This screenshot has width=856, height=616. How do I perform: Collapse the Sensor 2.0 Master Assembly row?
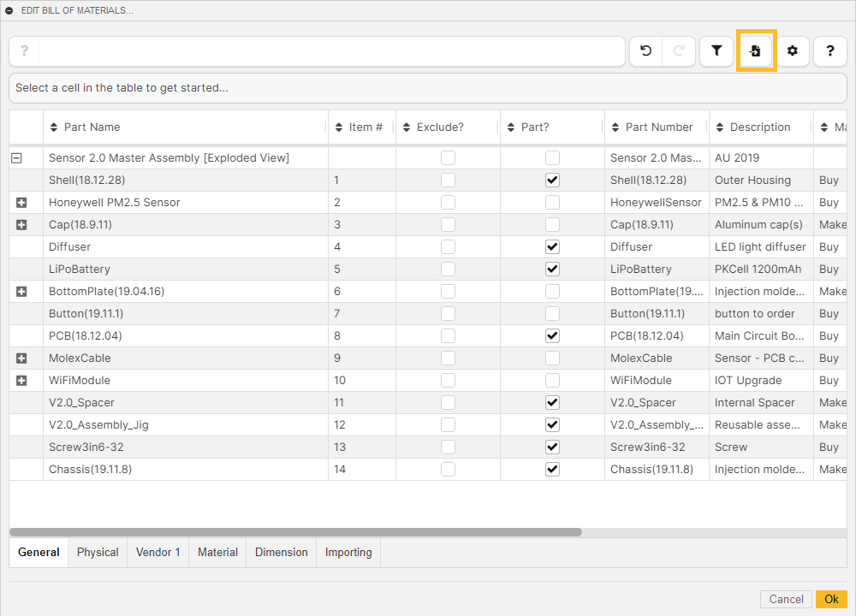tap(16, 158)
